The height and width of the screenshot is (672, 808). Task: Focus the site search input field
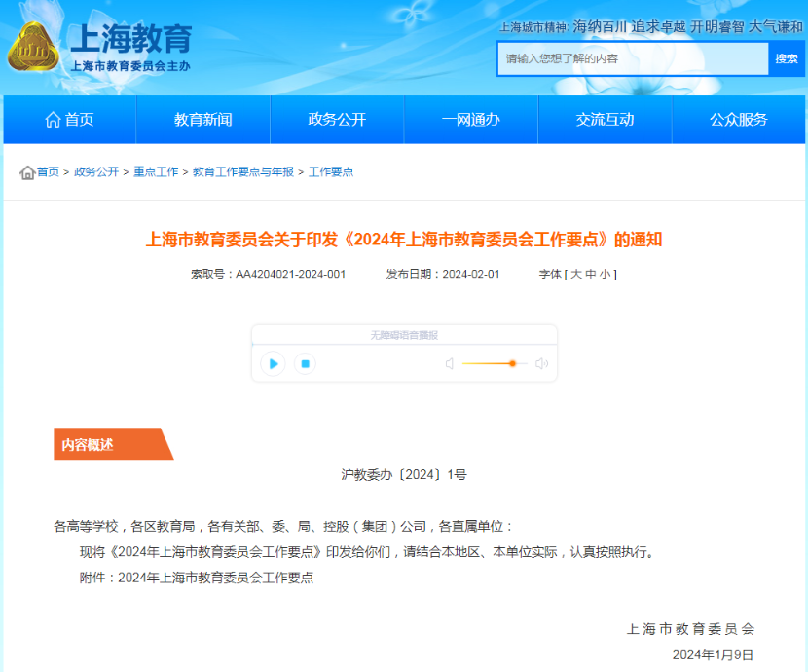coord(633,58)
